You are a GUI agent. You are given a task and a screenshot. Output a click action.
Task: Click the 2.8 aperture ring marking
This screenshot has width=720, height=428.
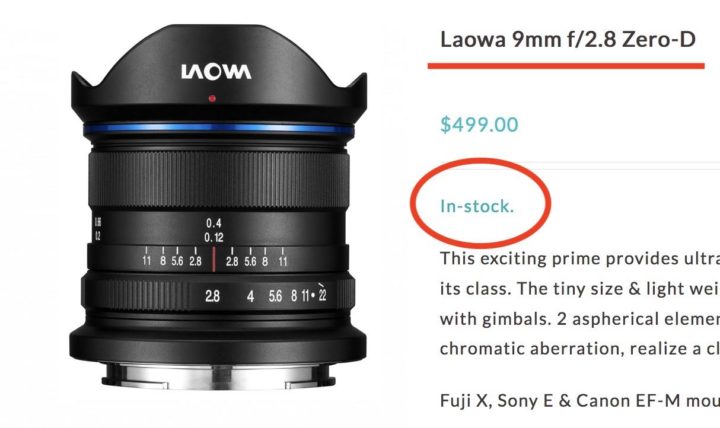click(x=212, y=296)
